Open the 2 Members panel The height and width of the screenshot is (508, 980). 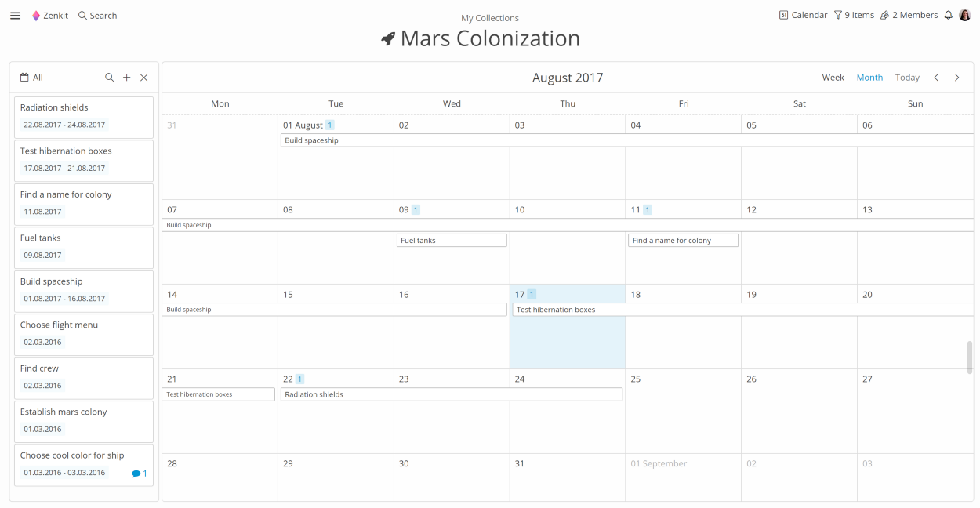tap(909, 15)
